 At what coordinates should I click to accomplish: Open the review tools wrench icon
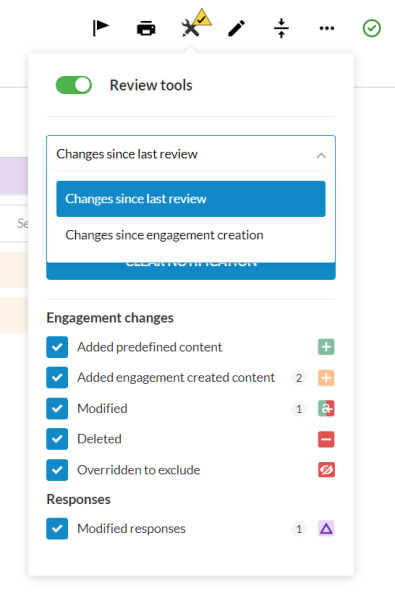coord(191,28)
